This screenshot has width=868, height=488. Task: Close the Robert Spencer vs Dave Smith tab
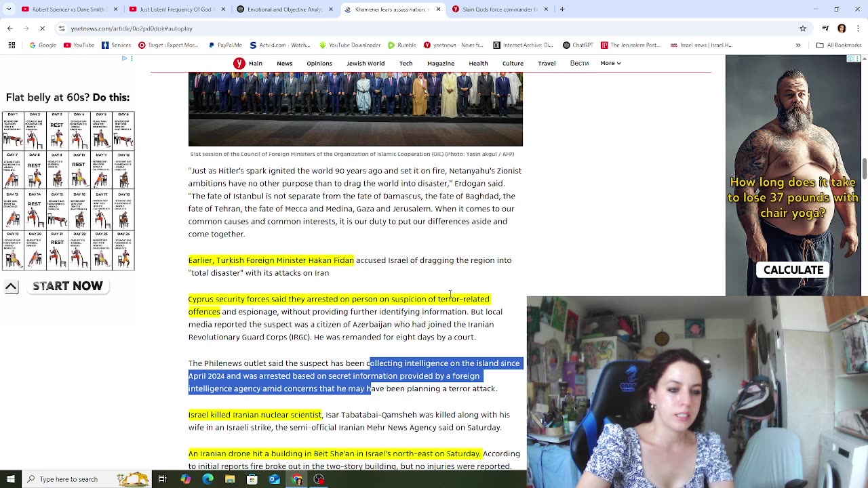pos(115,9)
